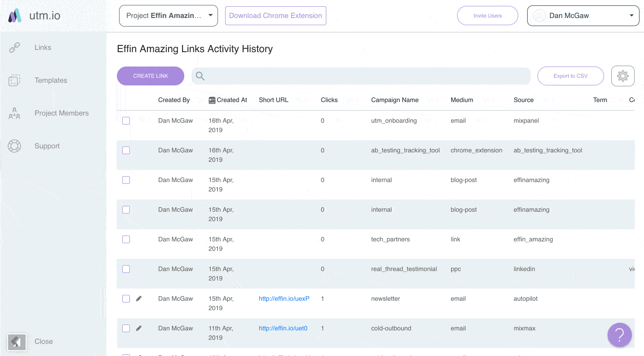Check the tech_partners row checkbox
This screenshot has height=356, width=644.
126,240
